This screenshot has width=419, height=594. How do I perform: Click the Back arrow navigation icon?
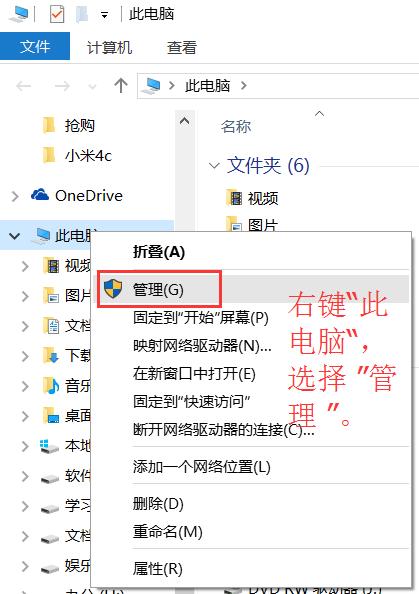tap(23, 86)
